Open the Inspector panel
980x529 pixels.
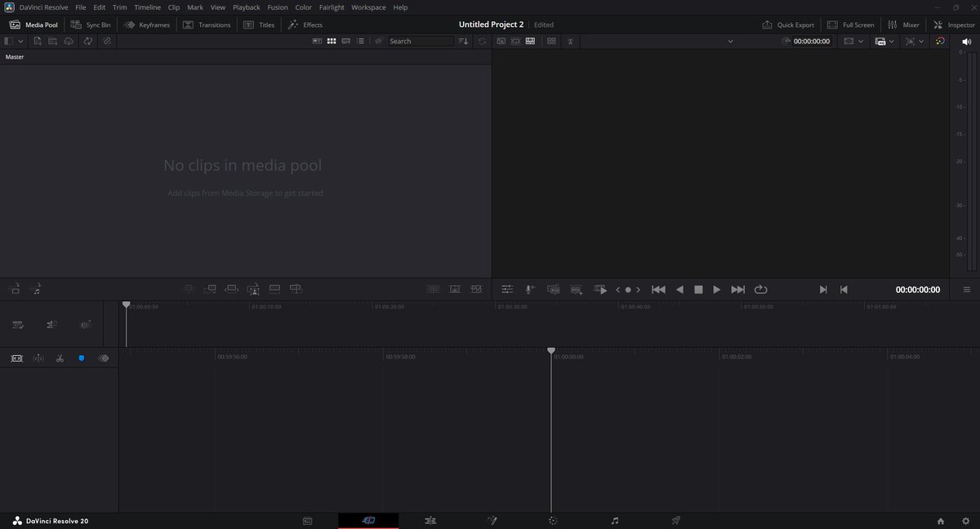954,25
